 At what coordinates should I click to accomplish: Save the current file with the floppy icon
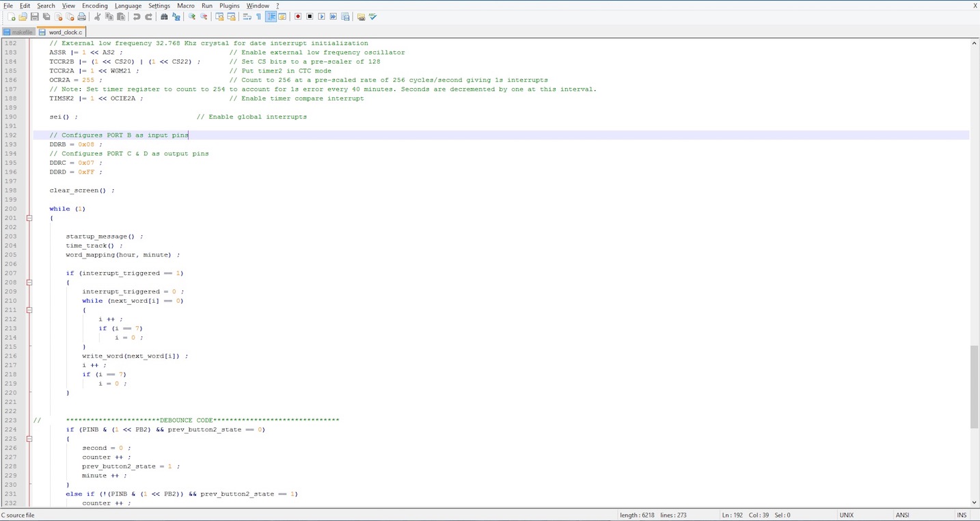[x=34, y=17]
